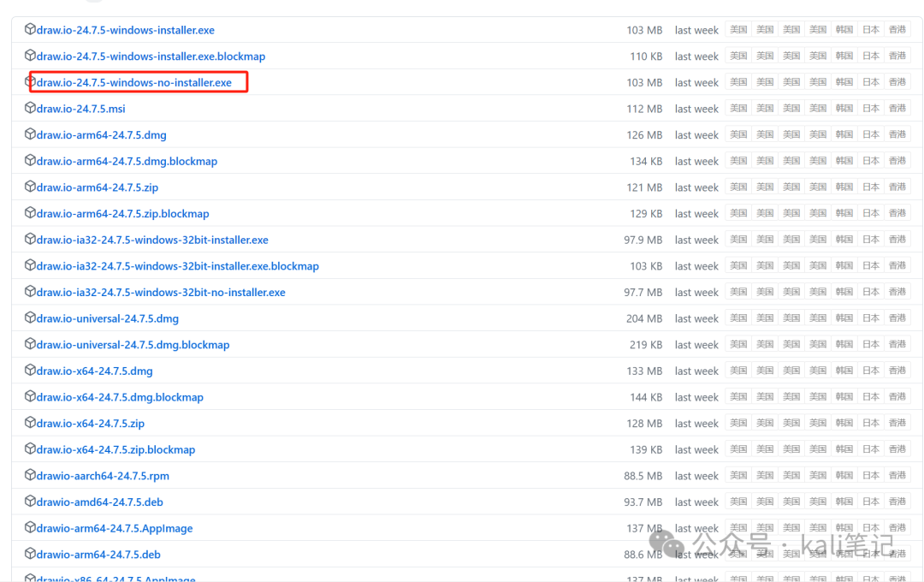Click the package icon beside draw.io-x64-24.7.5.dmg.blockmap
The width and height of the screenshot is (924, 582).
coord(30,396)
